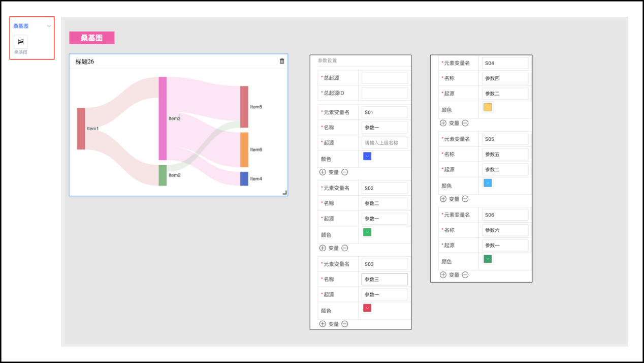Screen dimensions: 644x363
Task: Click the Item3 node in Sankey chart
Action: click(x=163, y=118)
